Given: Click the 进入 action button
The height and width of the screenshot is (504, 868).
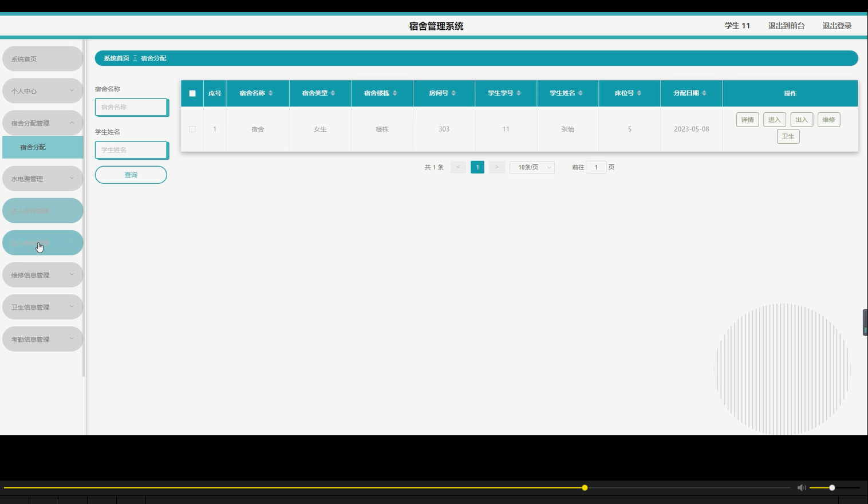Looking at the screenshot, I should click(774, 120).
